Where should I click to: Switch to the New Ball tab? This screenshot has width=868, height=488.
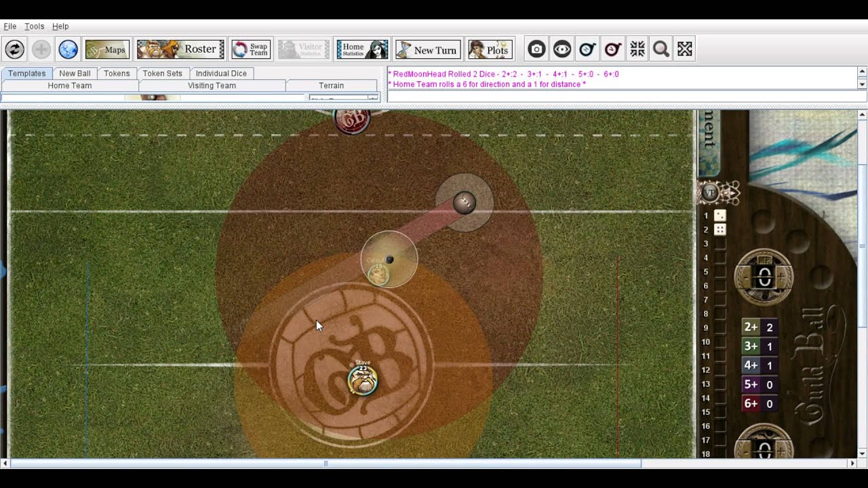pos(75,73)
